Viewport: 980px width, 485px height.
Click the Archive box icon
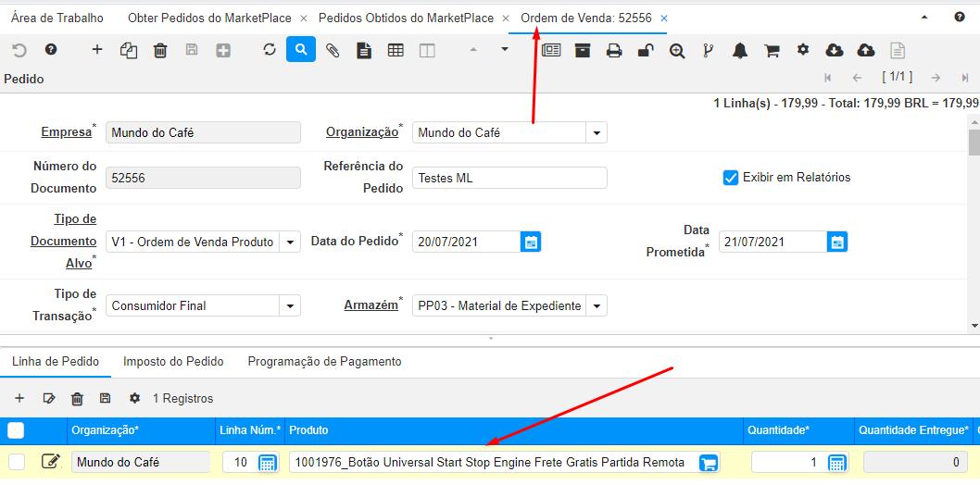pyautogui.click(x=583, y=50)
